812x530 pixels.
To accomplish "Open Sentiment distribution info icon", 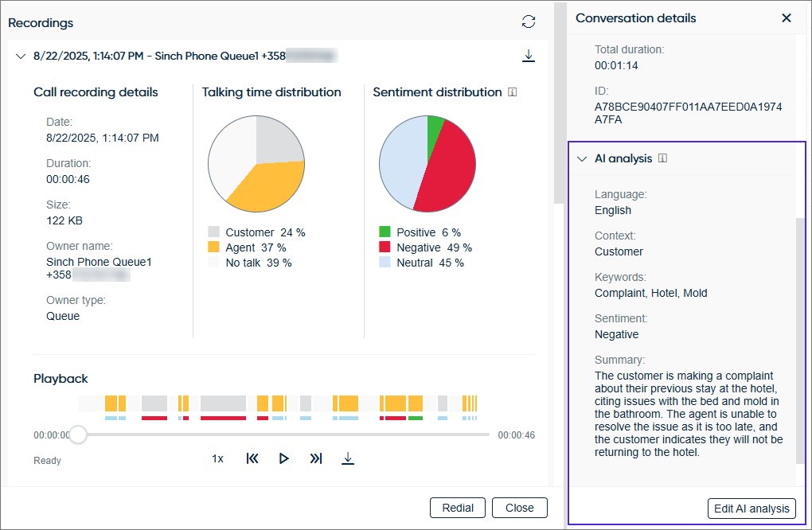I will [512, 92].
